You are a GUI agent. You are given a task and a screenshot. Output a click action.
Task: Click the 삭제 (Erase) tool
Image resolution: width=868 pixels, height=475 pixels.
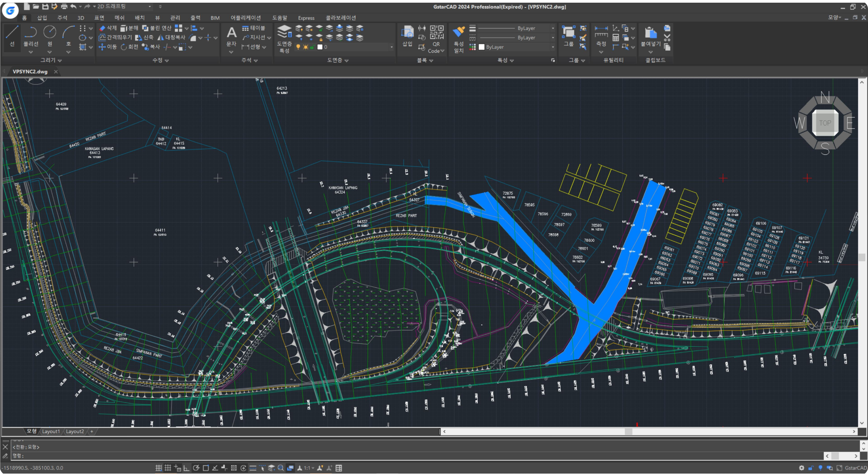click(108, 28)
